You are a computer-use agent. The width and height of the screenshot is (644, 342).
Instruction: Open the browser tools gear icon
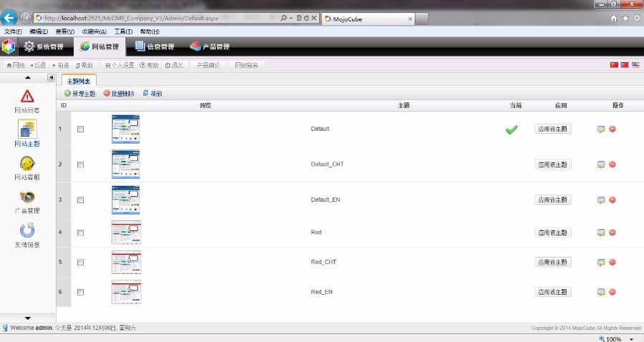tap(637, 18)
